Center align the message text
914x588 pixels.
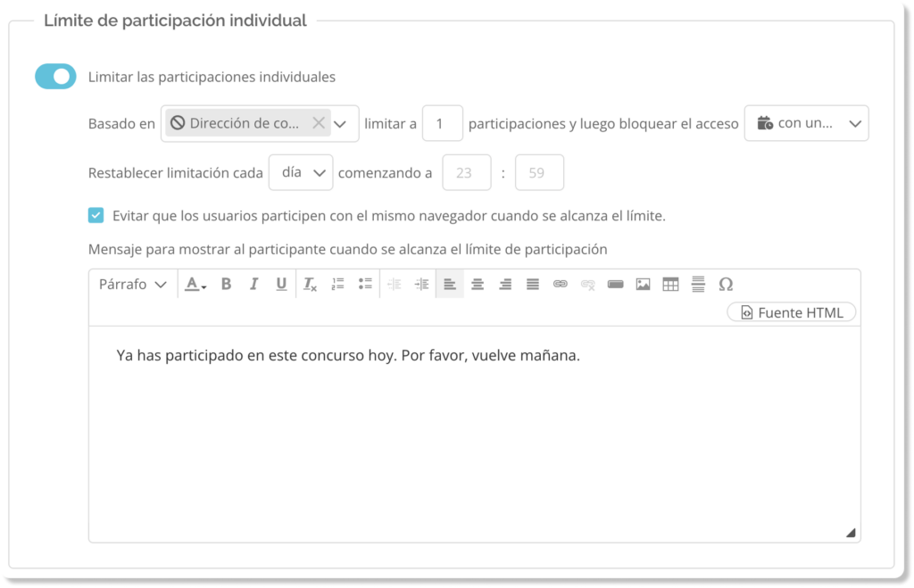[478, 284]
